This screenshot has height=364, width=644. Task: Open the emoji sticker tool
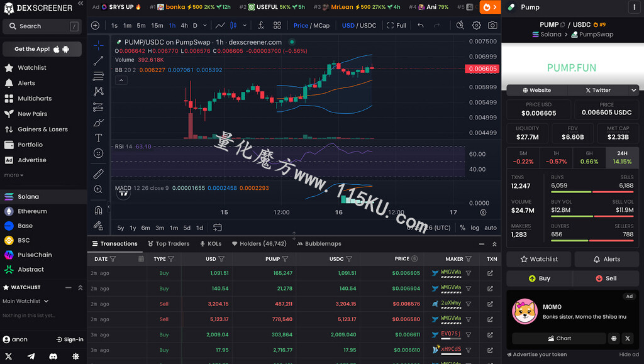coord(98,153)
